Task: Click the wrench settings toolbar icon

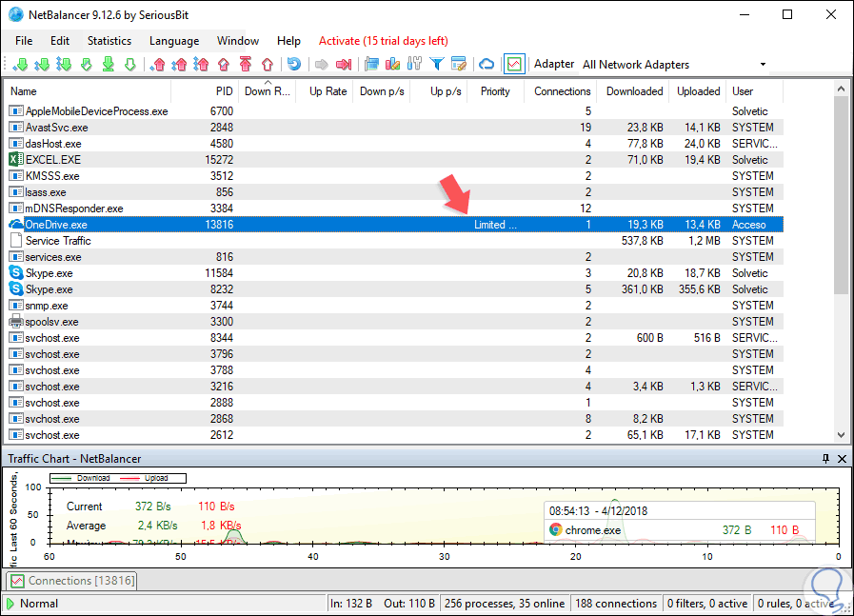Action: pyautogui.click(x=414, y=65)
